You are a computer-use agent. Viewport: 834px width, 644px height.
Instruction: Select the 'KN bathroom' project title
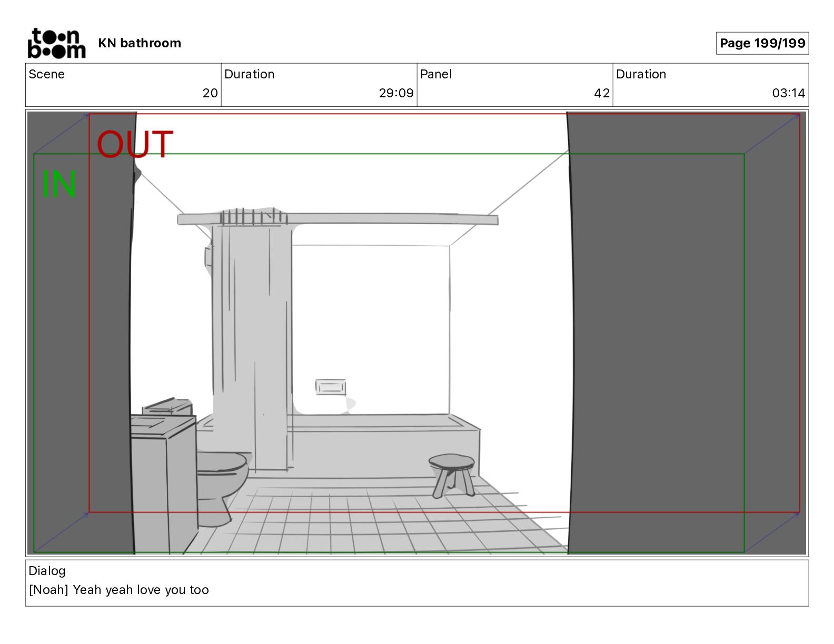(x=140, y=43)
